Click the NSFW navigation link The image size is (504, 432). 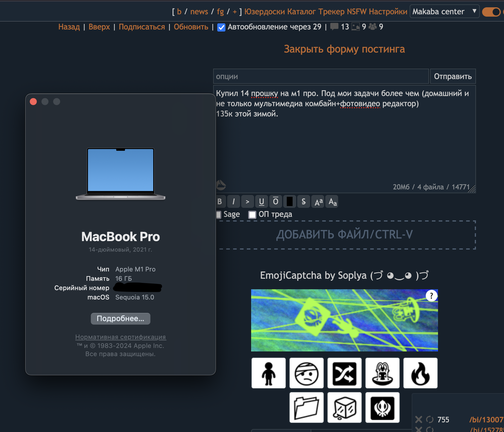357,11
